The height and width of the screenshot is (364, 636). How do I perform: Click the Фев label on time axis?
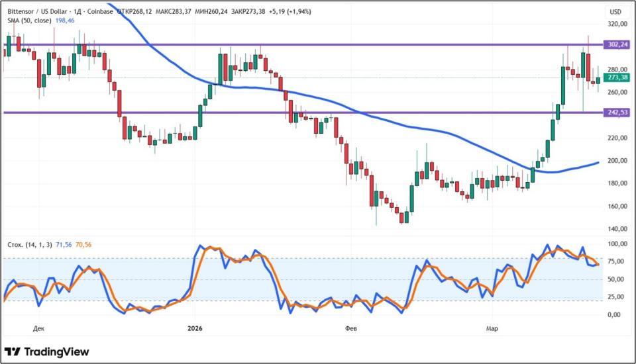[x=351, y=328]
